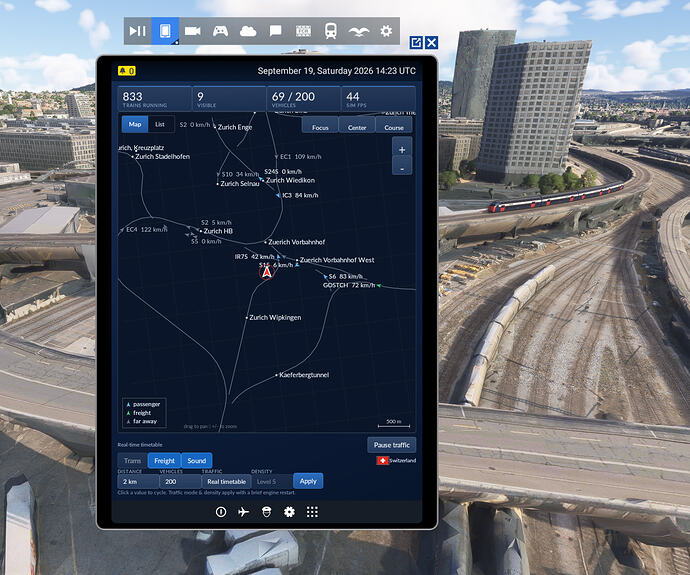Select Zurich Stadelhofen station label
690x575 pixels.
pyautogui.click(x=162, y=157)
